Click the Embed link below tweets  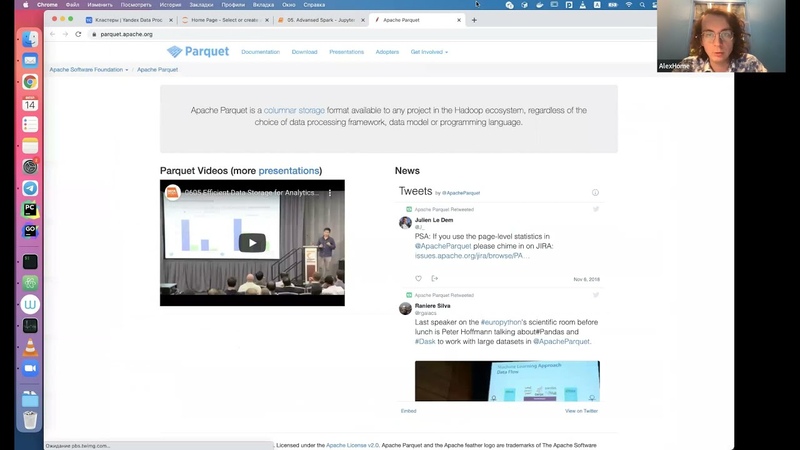(x=408, y=411)
